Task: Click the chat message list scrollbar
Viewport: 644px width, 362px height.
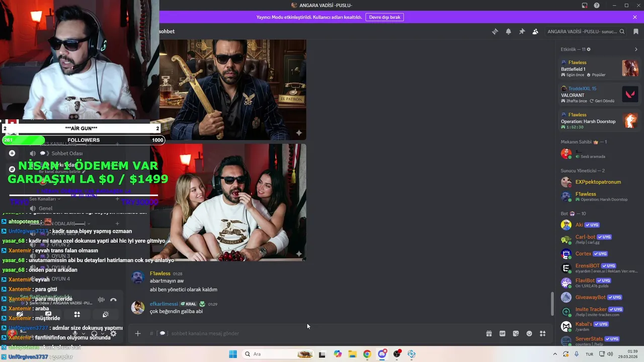Action: click(552, 304)
